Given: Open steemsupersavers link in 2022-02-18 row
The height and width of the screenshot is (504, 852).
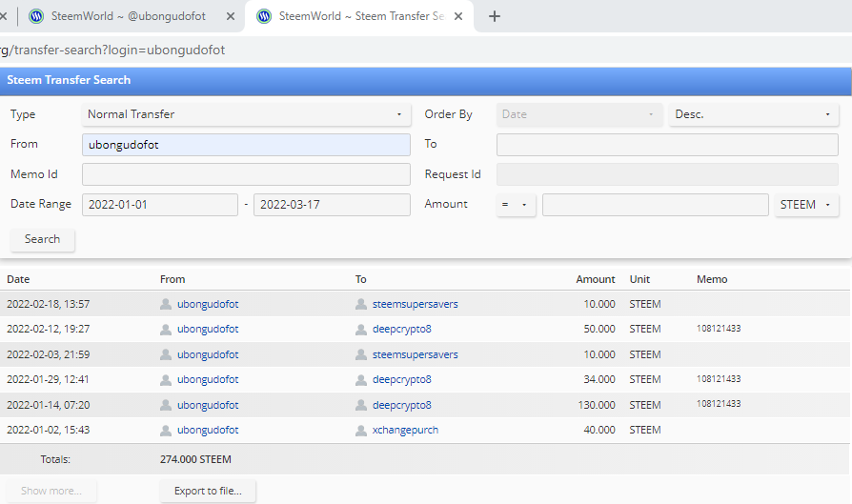Looking at the screenshot, I should coord(416,304).
